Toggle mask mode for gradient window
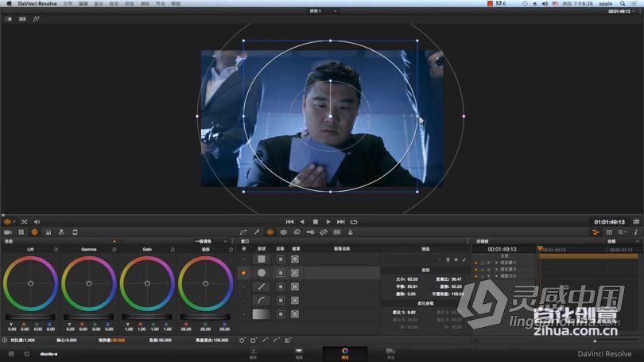The height and width of the screenshot is (362, 644). (x=295, y=314)
